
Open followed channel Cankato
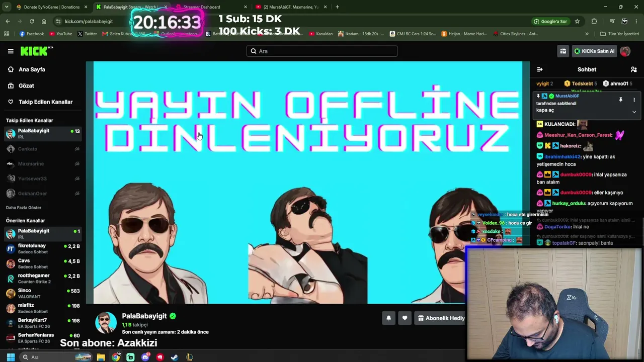43,149
